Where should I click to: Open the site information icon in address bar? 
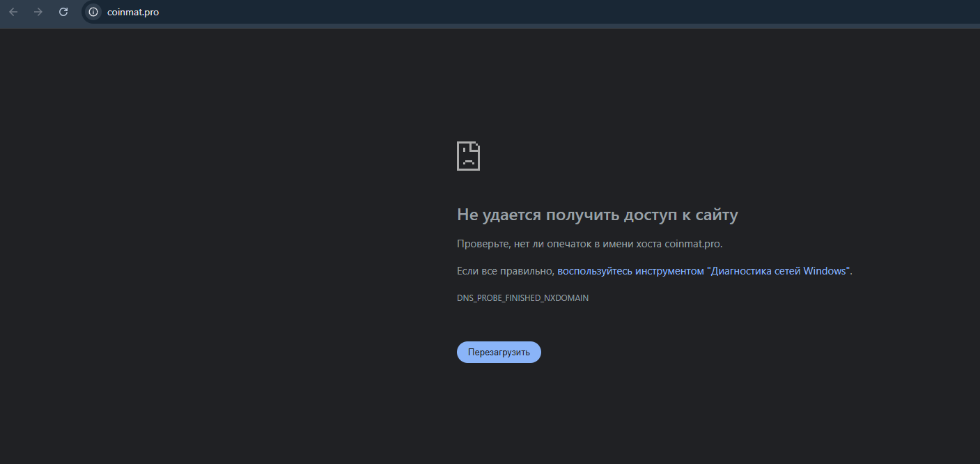93,12
